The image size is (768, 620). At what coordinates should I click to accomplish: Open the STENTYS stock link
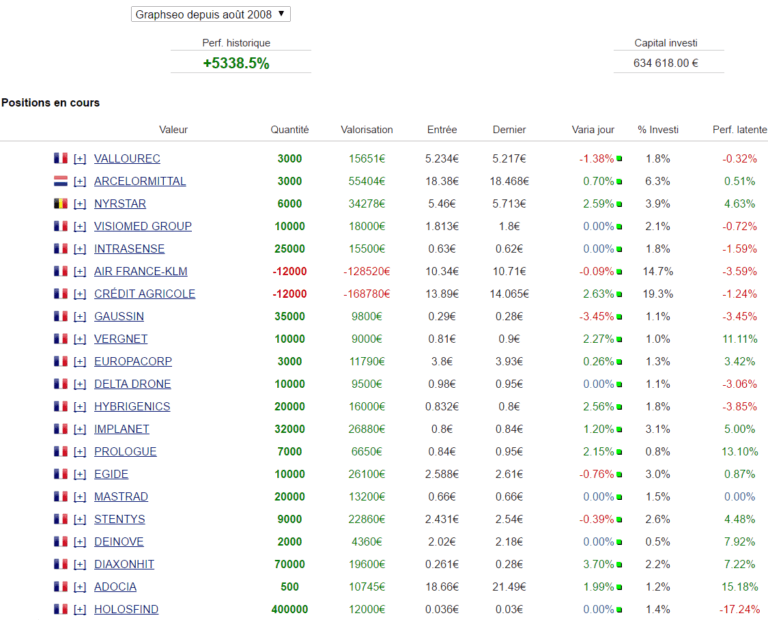point(119,520)
